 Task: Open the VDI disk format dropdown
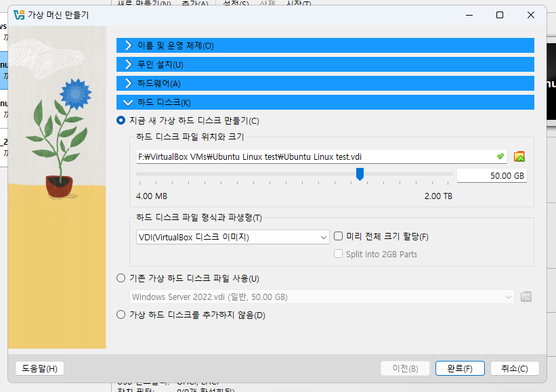click(232, 237)
